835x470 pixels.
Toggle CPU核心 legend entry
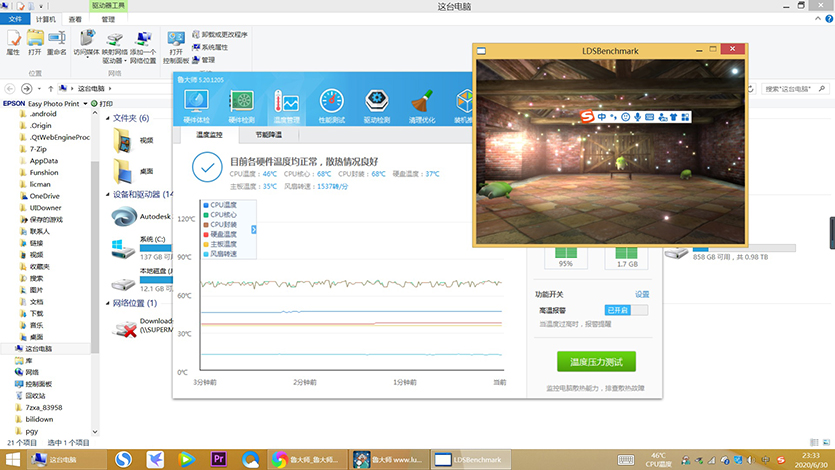click(x=220, y=215)
